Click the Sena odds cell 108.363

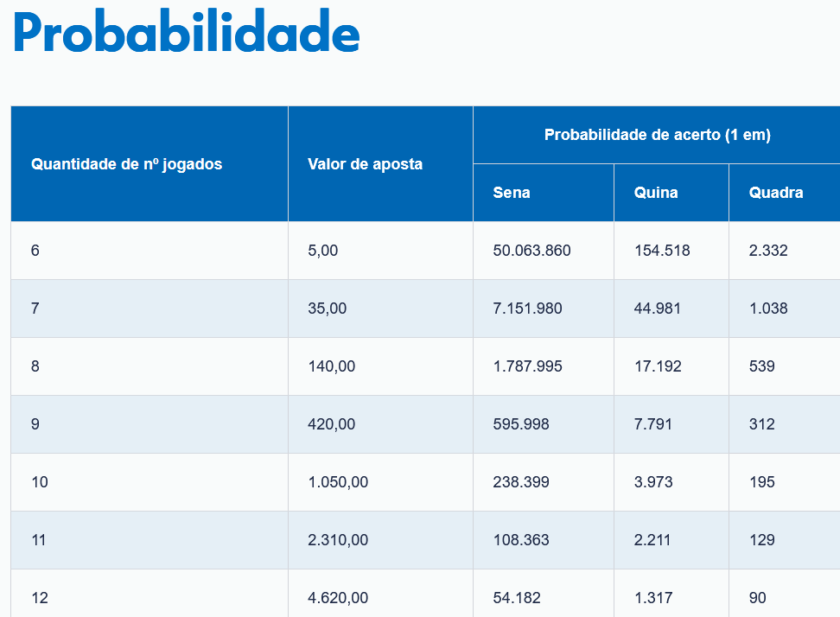point(521,540)
